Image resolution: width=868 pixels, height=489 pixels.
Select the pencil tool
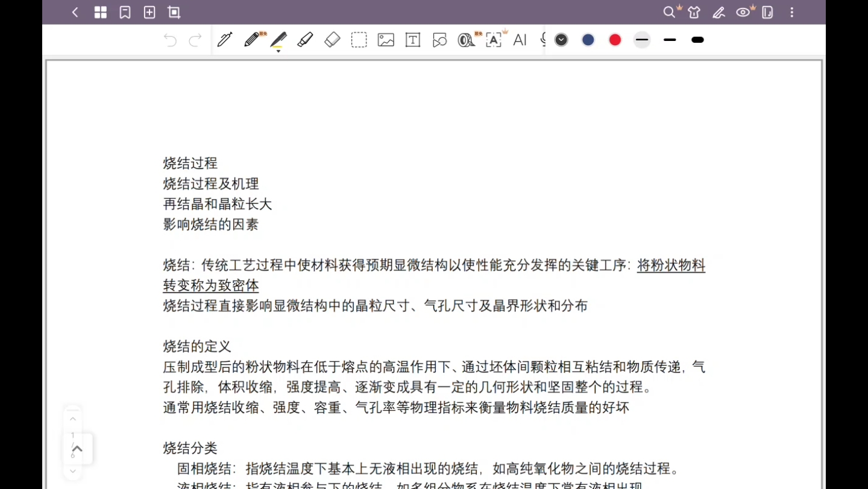tap(252, 40)
